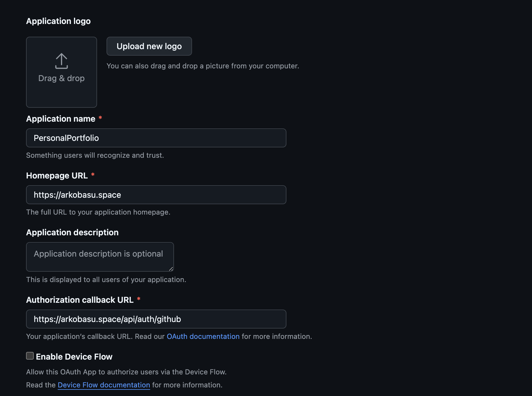
Task: Click the Enable Device Flow label text
Action: click(x=74, y=356)
